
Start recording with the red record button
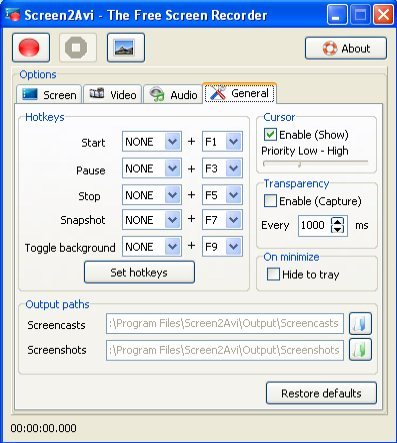click(31, 48)
